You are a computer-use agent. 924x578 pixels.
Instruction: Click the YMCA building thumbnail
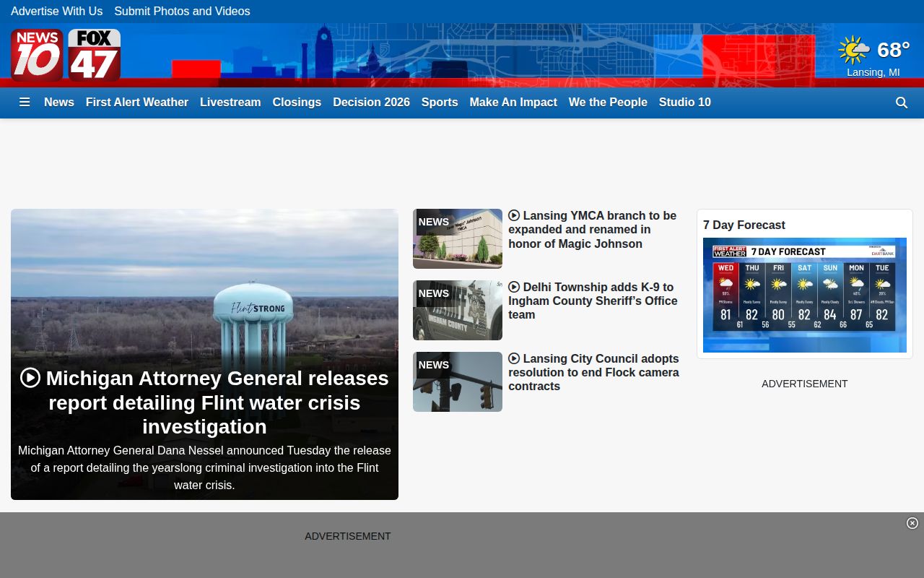pyautogui.click(x=458, y=239)
